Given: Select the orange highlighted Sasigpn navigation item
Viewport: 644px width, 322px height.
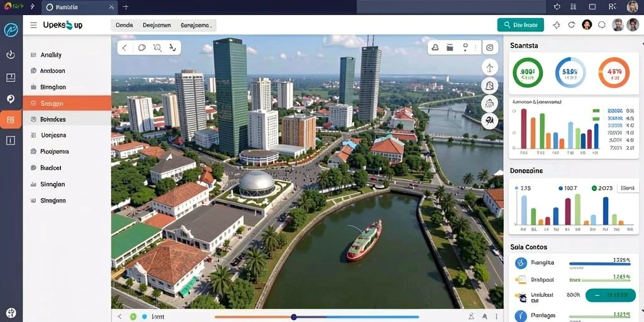Looking at the screenshot, I should pyautogui.click(x=67, y=104).
